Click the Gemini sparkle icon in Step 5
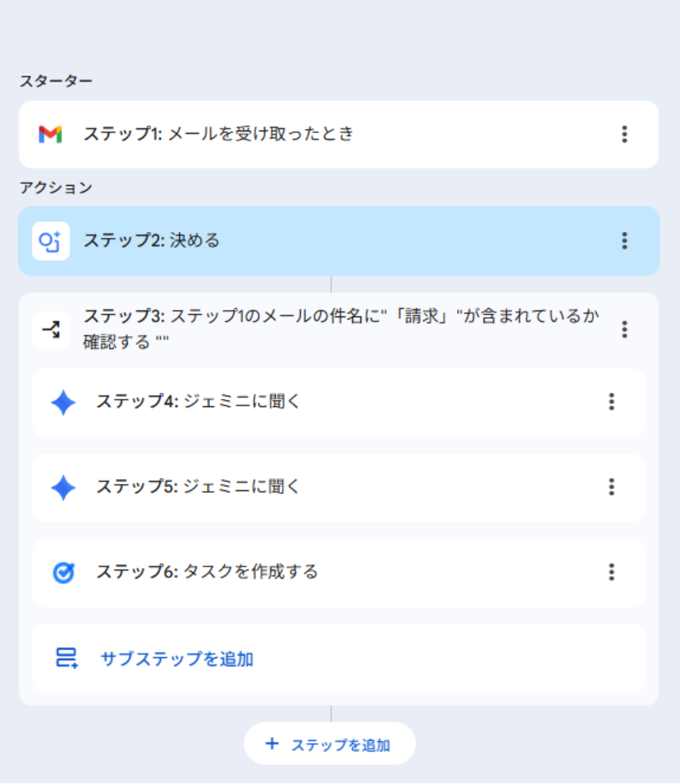This screenshot has height=784, width=680. tap(63, 488)
